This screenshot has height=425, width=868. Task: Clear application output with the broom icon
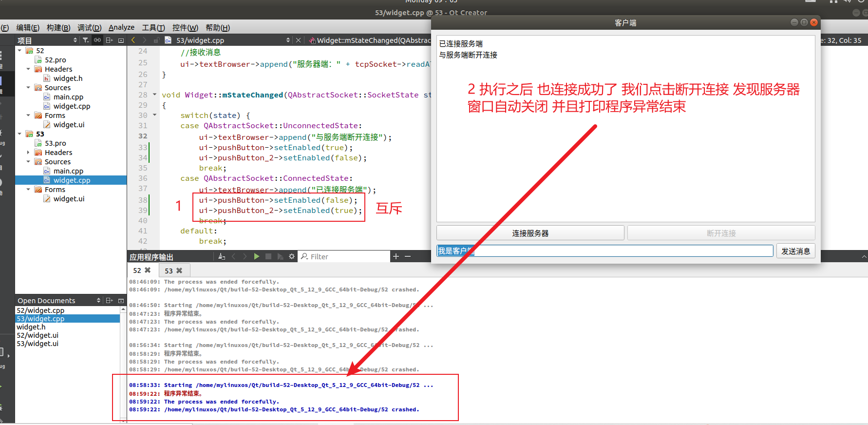(x=222, y=256)
